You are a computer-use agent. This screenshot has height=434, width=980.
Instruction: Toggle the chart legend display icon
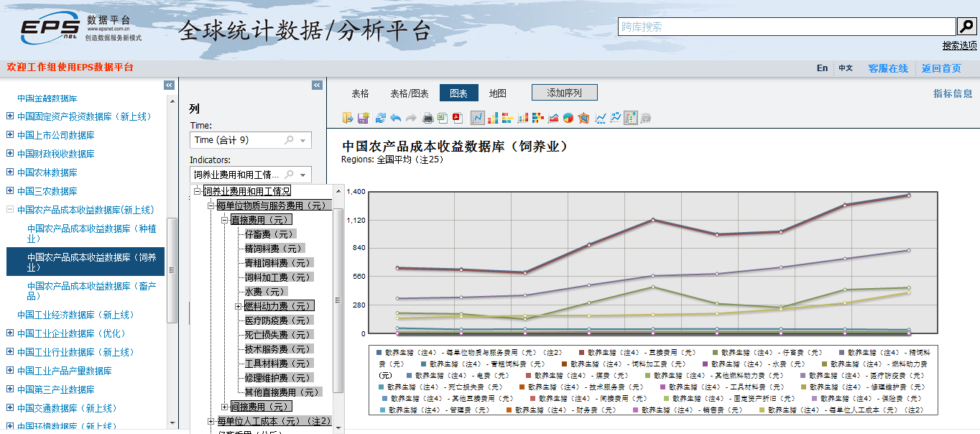click(631, 118)
